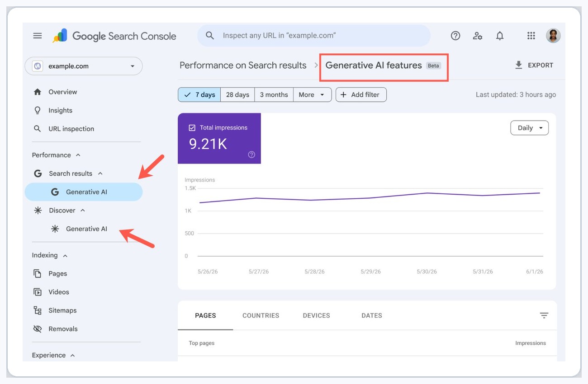
Task: Collapse the Performance section
Action: coord(78,155)
